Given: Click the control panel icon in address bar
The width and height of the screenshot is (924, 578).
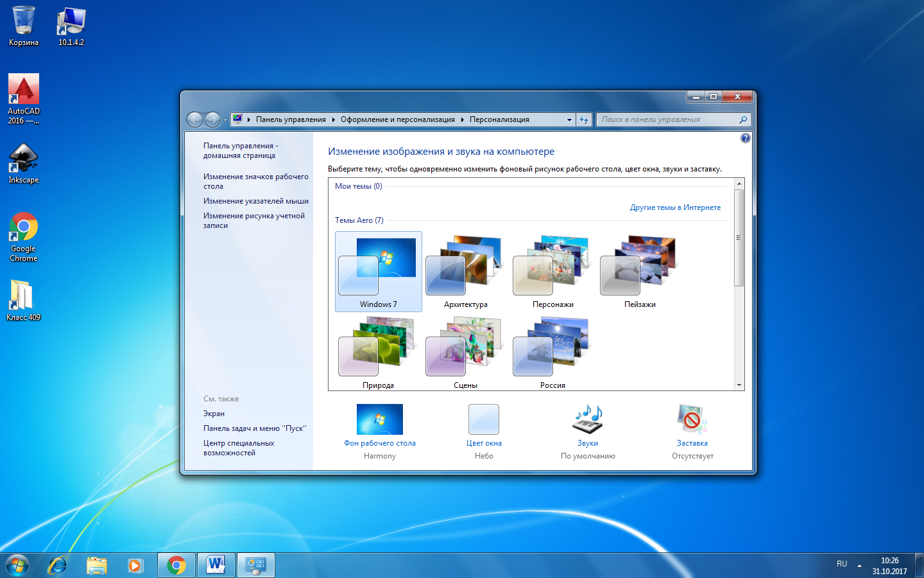Looking at the screenshot, I should (x=237, y=119).
